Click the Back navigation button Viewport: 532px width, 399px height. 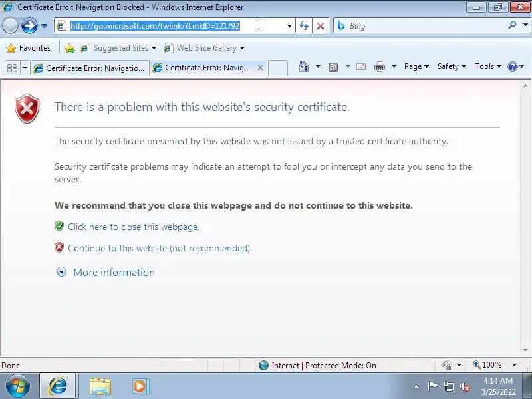coord(10,25)
